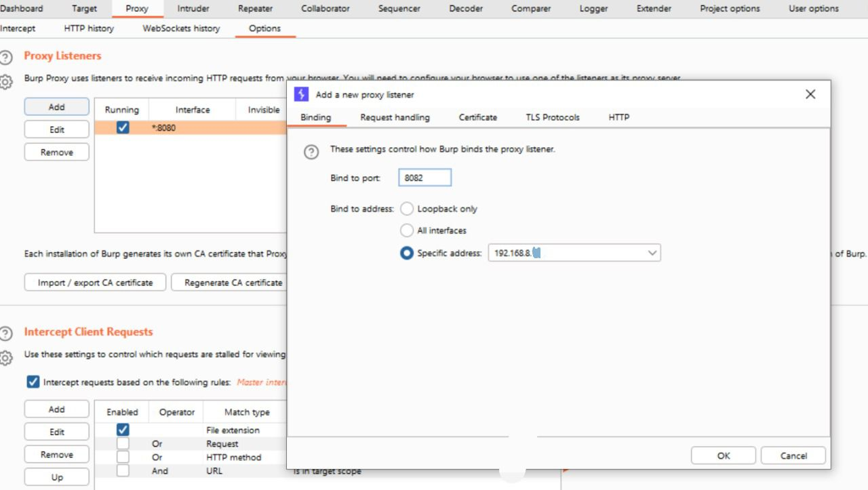868x490 pixels.
Task: Open Comparer main tab
Action: (531, 9)
